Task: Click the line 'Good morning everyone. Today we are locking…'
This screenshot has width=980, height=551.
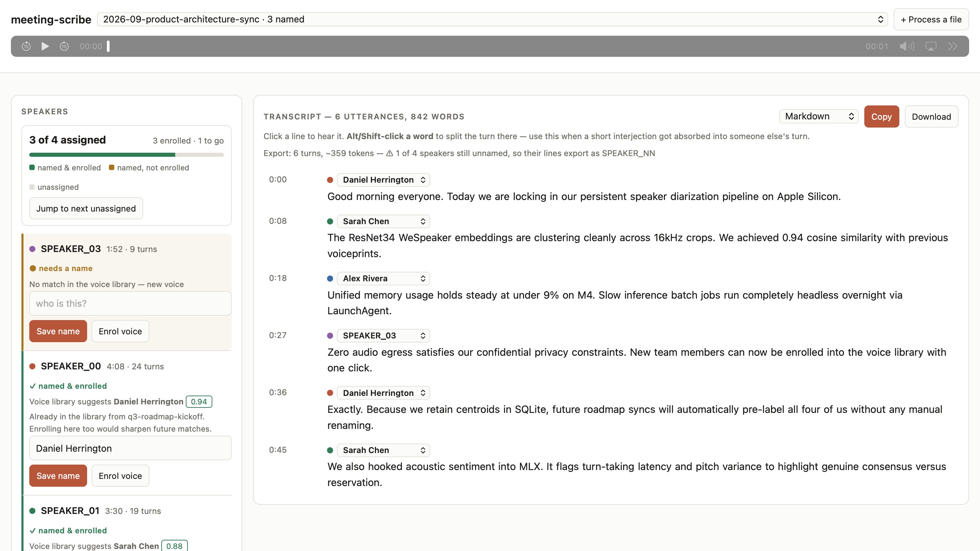Action: [584, 197]
